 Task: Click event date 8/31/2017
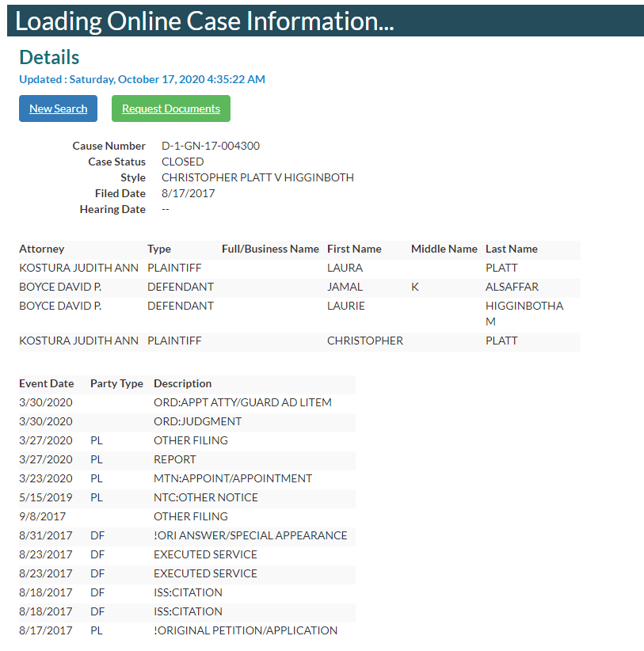click(x=46, y=535)
